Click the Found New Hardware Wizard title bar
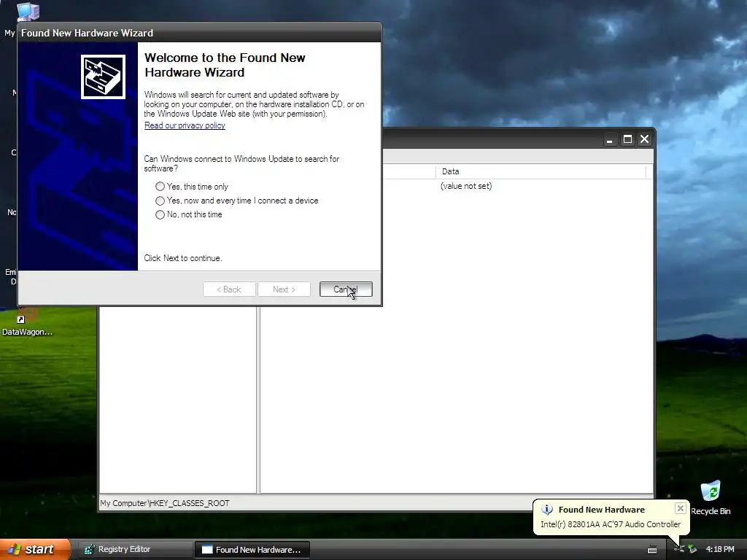Image resolution: width=747 pixels, height=560 pixels. click(200, 33)
